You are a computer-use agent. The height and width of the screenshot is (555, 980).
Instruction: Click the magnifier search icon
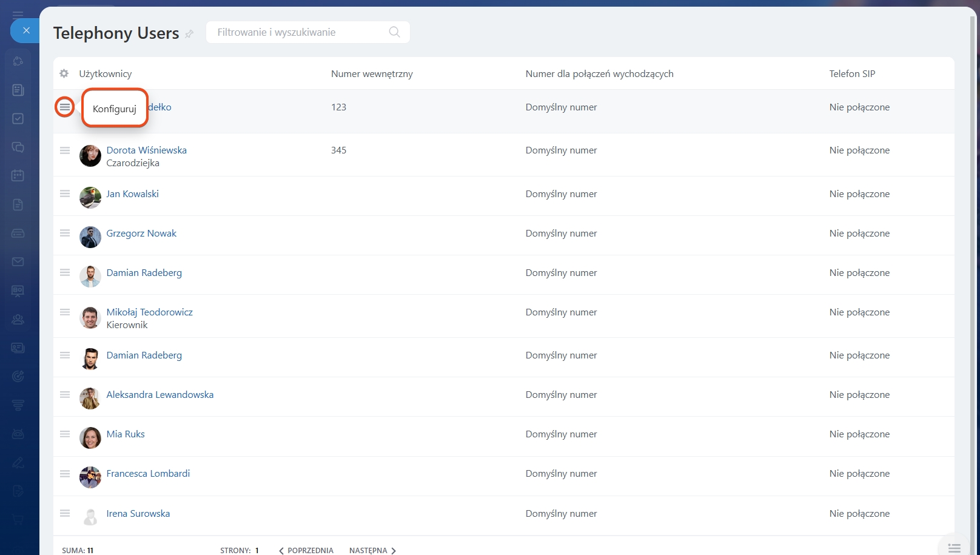pyautogui.click(x=394, y=32)
